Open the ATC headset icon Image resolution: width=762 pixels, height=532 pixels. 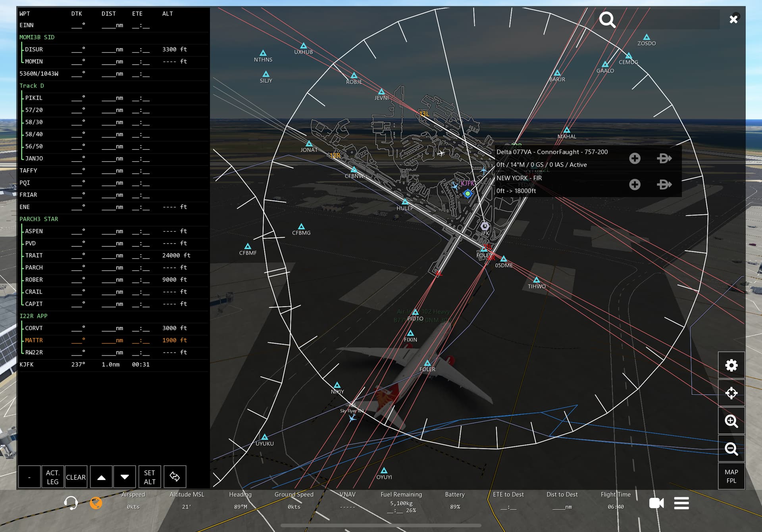71,503
